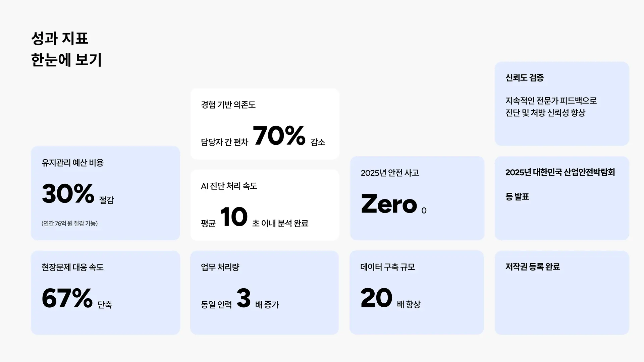The image size is (644, 362).
Task: Click the '지속적인 전문가 피드백으로' description text
Action: pyautogui.click(x=551, y=101)
